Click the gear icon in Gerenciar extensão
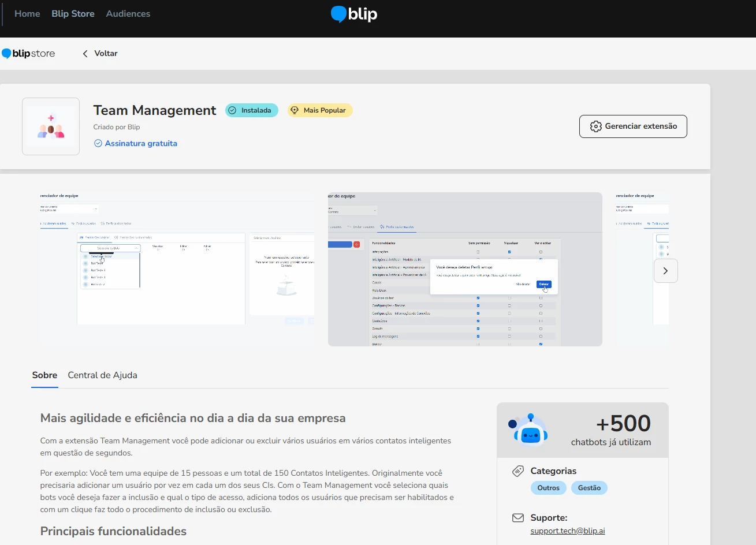The width and height of the screenshot is (756, 545). click(596, 126)
